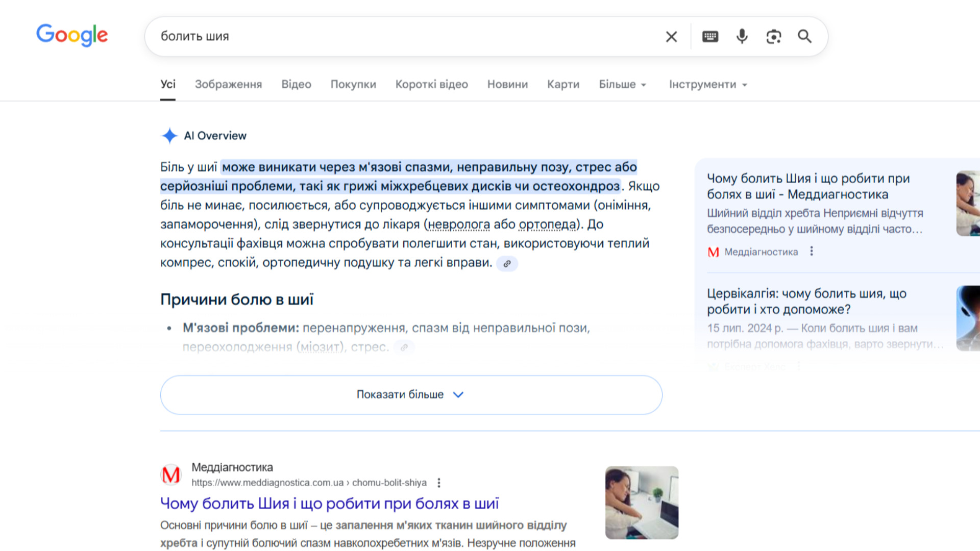Image resolution: width=980 pixels, height=551 pixels.
Task: Click the link icon after легкі вправи
Action: pyautogui.click(x=507, y=264)
